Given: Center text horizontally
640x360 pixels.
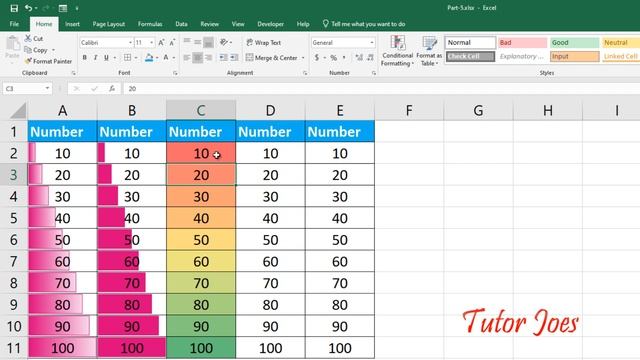Looking at the screenshot, I should (x=198, y=58).
